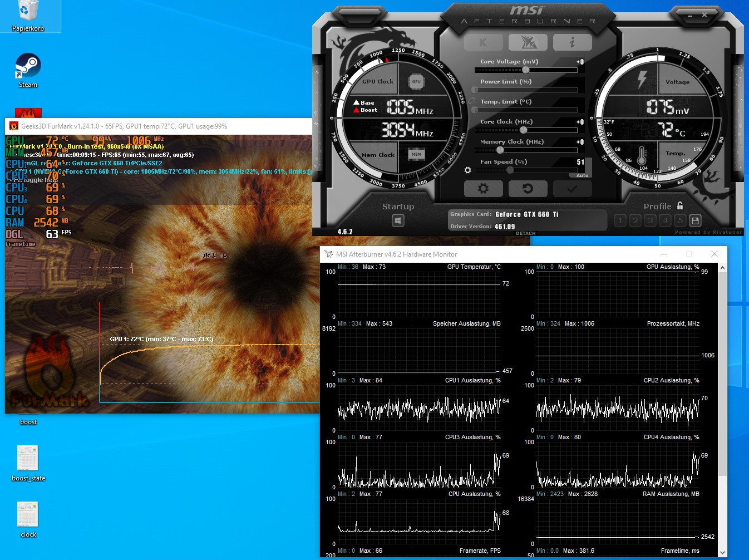
Task: Click the GPU Temperatur graph
Action: click(419, 294)
